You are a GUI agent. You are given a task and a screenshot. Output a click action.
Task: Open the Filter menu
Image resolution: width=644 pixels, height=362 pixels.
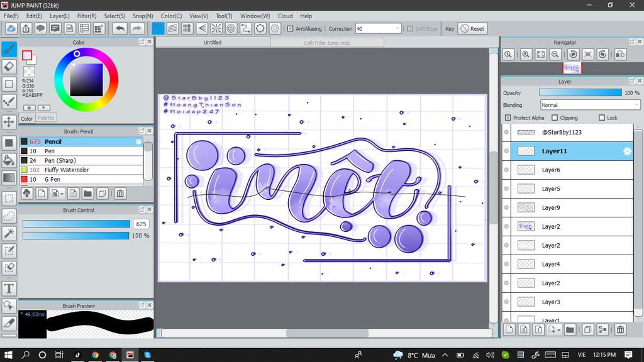pyautogui.click(x=87, y=16)
